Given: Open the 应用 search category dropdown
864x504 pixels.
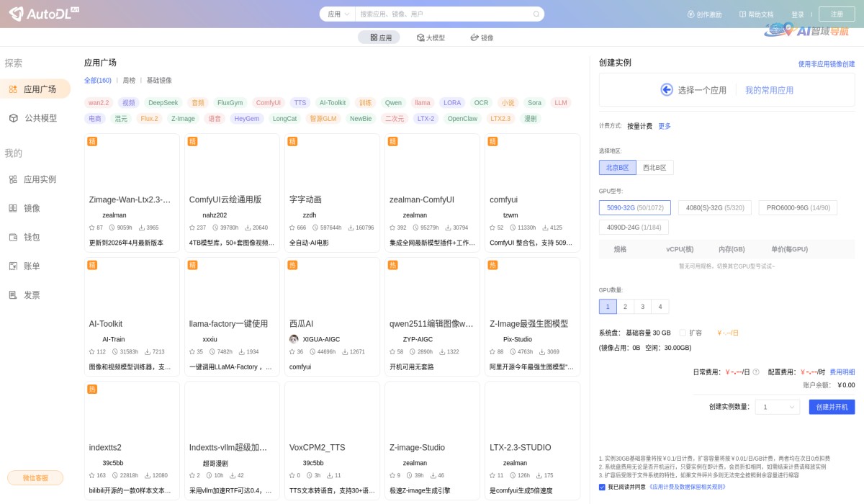Looking at the screenshot, I should pyautogui.click(x=338, y=14).
